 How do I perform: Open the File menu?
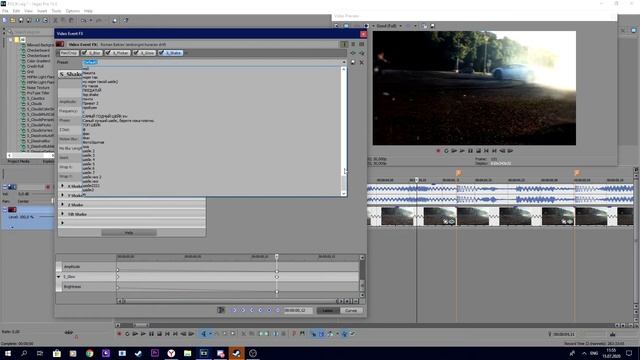pyautogui.click(x=5, y=11)
